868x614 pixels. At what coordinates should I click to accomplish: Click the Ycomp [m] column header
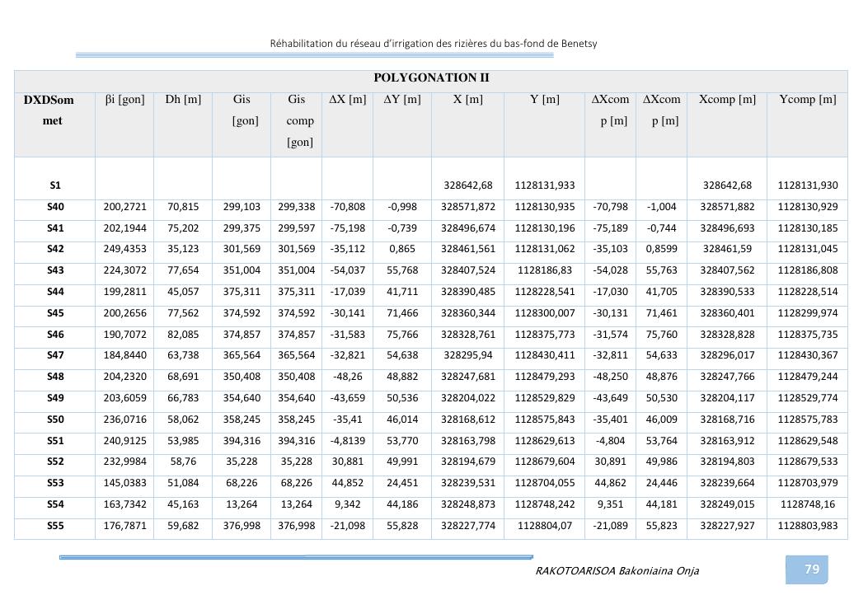click(x=807, y=100)
